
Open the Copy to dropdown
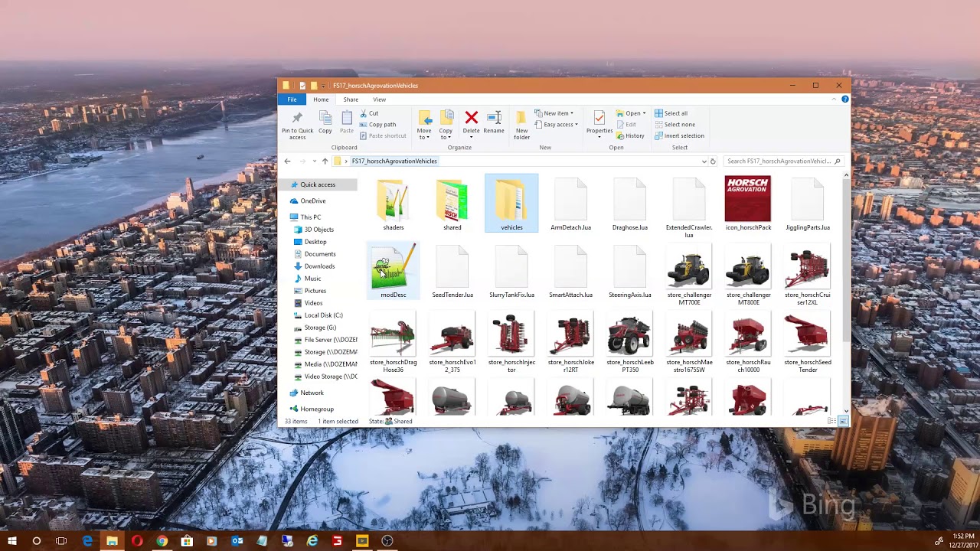click(446, 134)
